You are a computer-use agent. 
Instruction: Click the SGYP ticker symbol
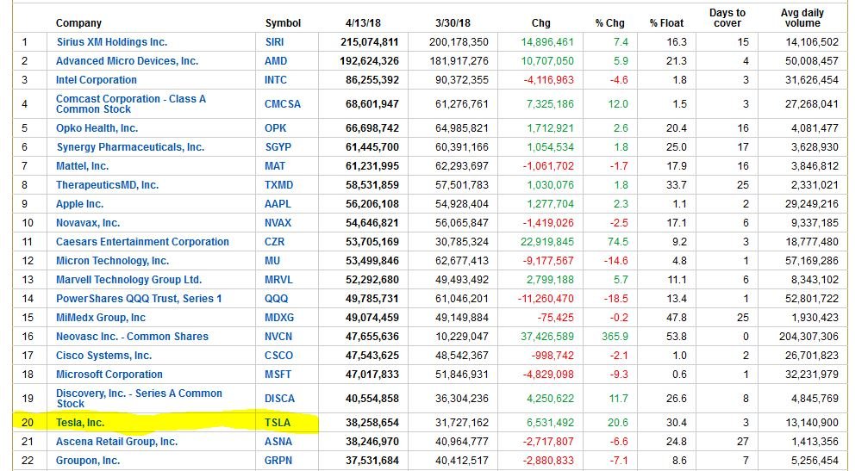[x=278, y=147]
